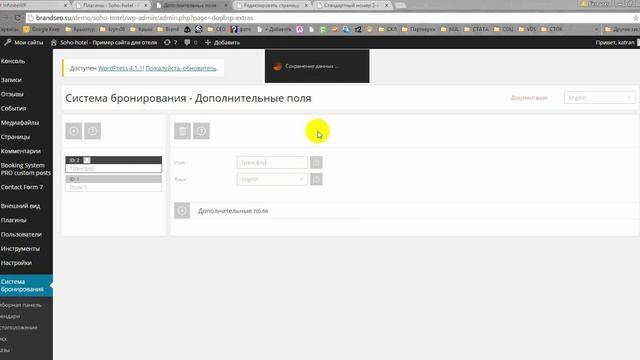Open 'Contact Form 7' in sidebar

[22, 187]
